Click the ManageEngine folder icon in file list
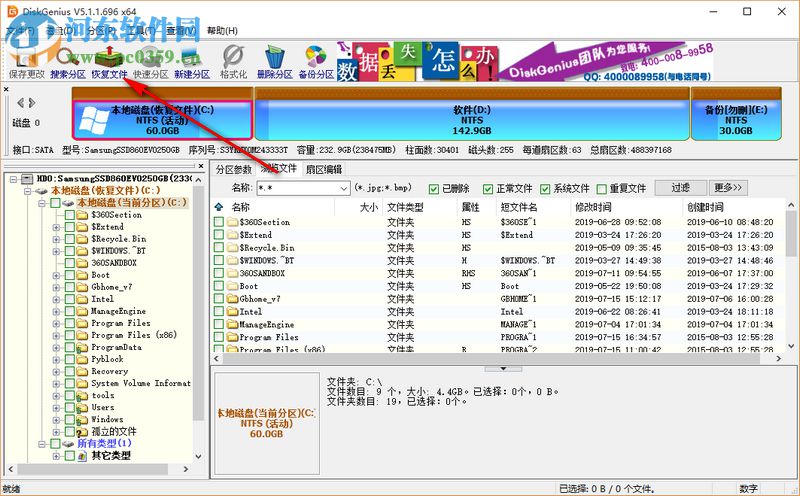The height and width of the screenshot is (496, 800). (233, 324)
